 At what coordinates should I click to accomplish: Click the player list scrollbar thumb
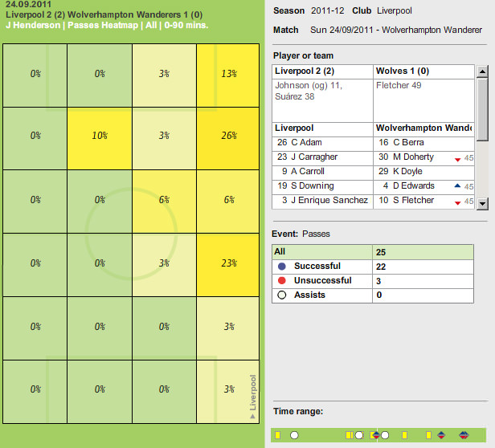[482, 110]
